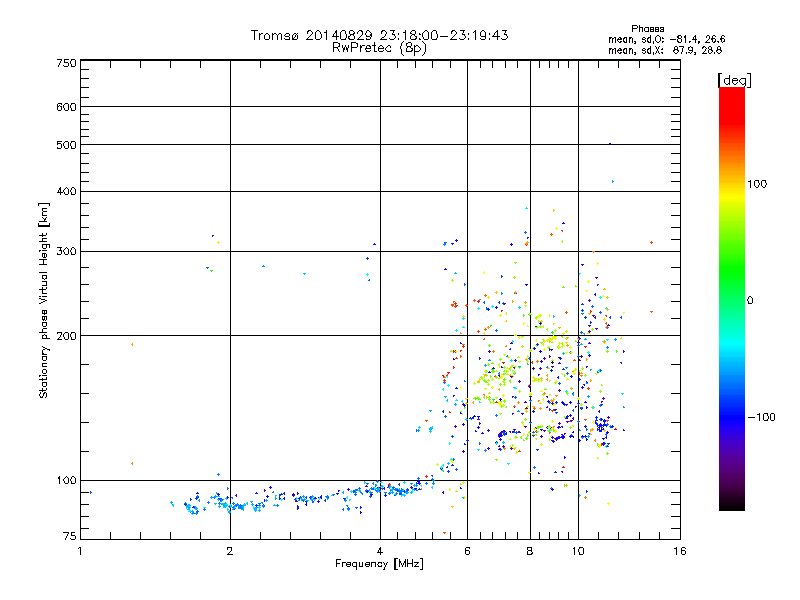Click the black bottom end of colorbar
The height and width of the screenshot is (600, 800).
[x=732, y=503]
